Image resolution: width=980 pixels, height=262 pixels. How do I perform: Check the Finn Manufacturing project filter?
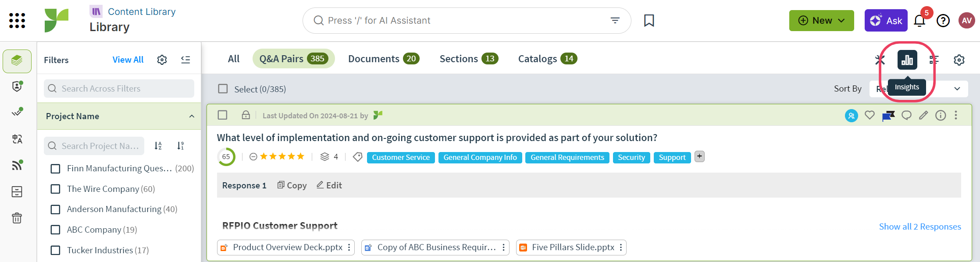click(x=55, y=169)
